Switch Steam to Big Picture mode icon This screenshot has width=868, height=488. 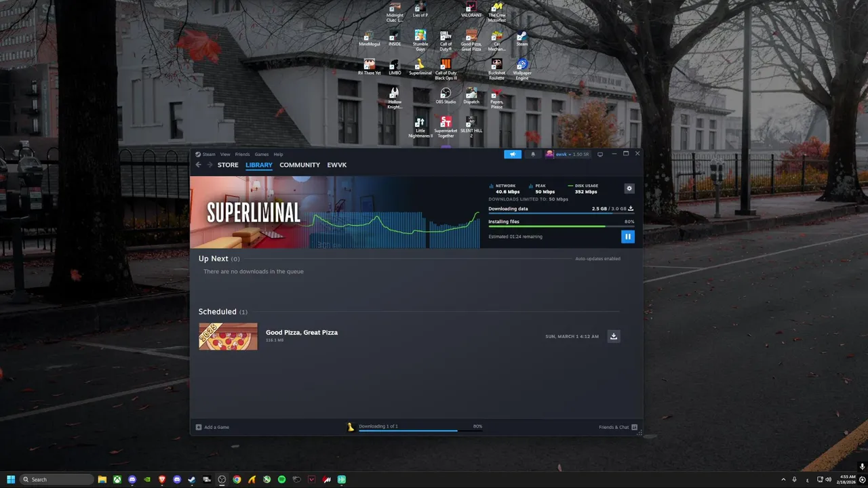(600, 154)
